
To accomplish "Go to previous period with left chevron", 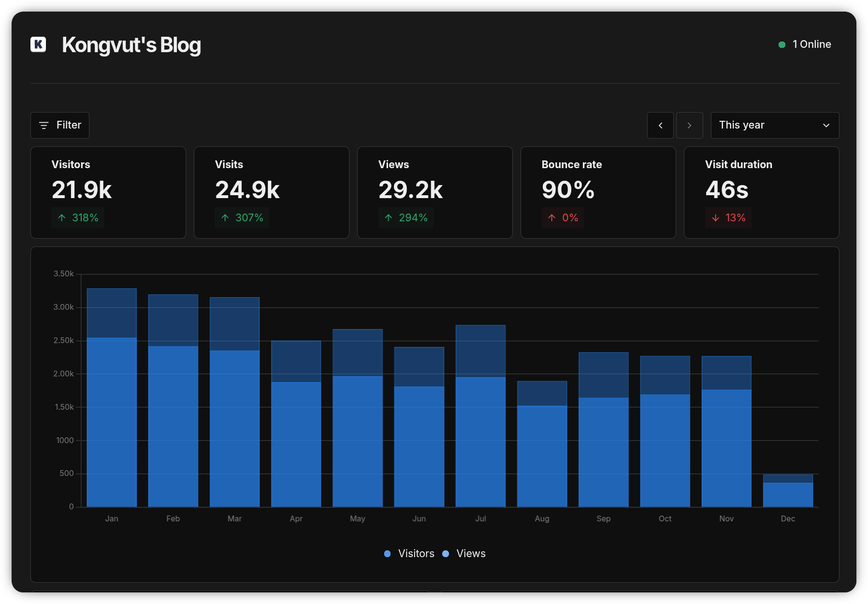I will [x=660, y=125].
